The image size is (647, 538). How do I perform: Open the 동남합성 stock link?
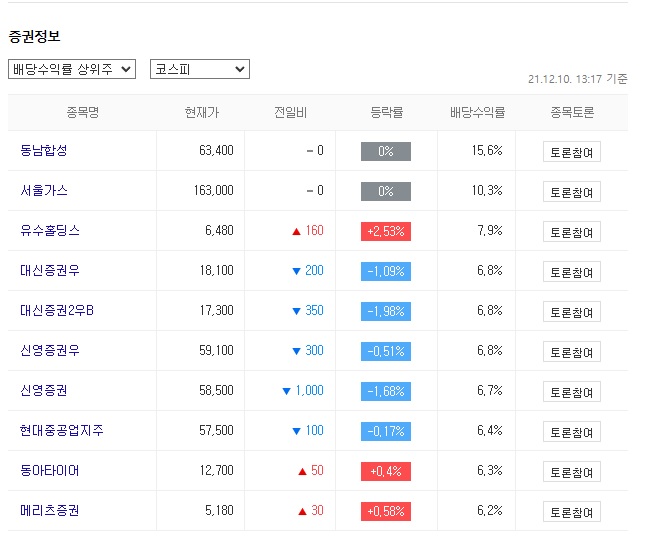44,151
